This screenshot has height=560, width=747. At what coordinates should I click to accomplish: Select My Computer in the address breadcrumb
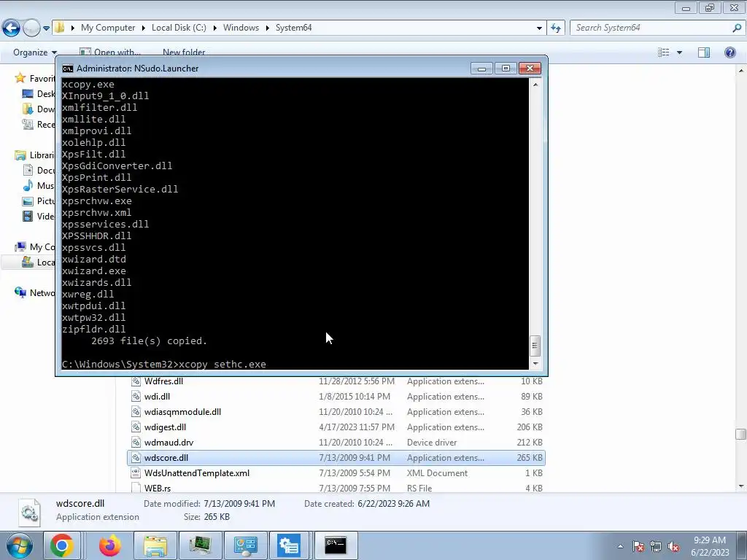coord(108,28)
